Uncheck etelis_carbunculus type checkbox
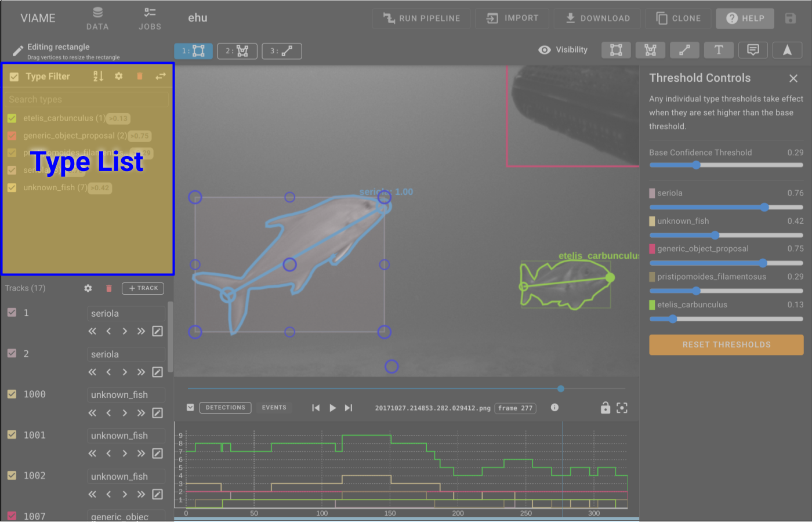The width and height of the screenshot is (812, 522). click(12, 118)
